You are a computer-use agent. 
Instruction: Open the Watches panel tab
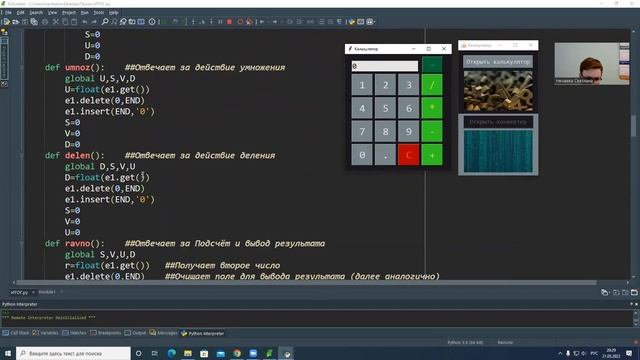pyautogui.click(x=74, y=333)
